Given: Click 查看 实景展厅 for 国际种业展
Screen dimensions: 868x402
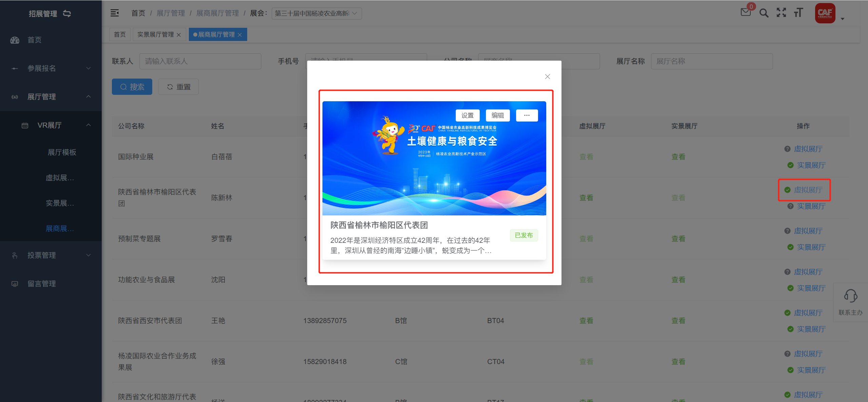Looking at the screenshot, I should point(678,157).
